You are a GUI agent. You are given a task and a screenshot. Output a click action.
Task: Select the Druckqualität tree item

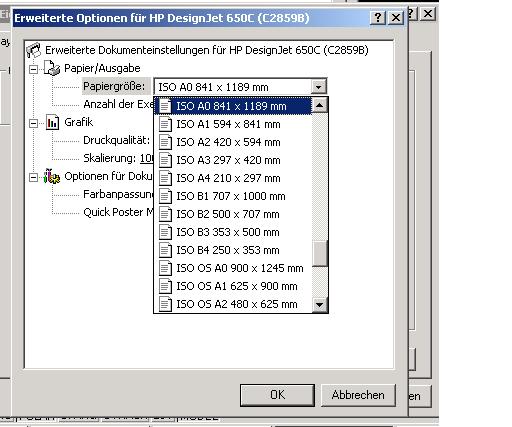click(116, 140)
